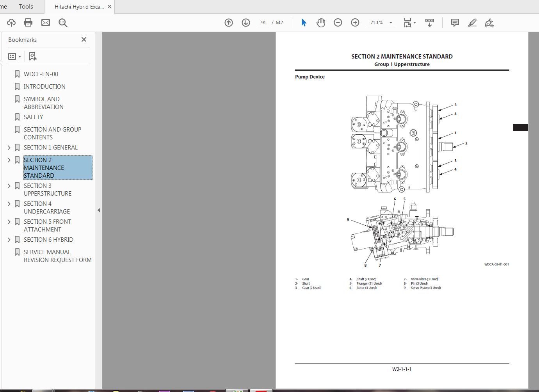Open the SECTION 4 UNDERCARRIAGE bookmark
This screenshot has height=392, width=539.
click(x=46, y=207)
